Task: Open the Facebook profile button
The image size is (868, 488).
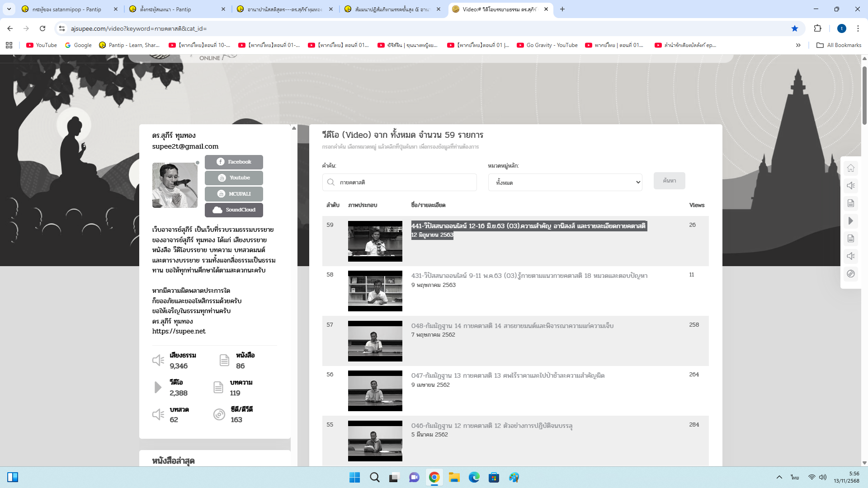Action: point(234,162)
